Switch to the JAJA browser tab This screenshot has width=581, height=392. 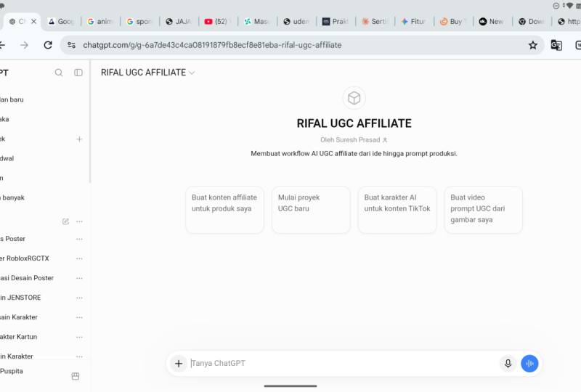pos(179,22)
